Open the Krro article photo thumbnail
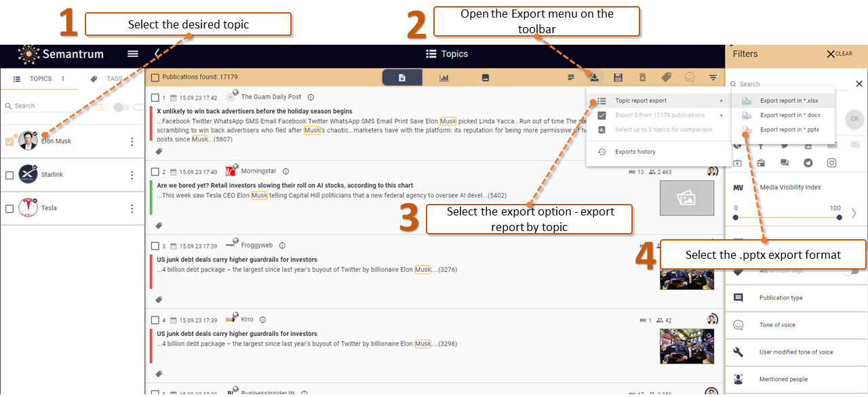Image resolution: width=868 pixels, height=397 pixels. (687, 346)
